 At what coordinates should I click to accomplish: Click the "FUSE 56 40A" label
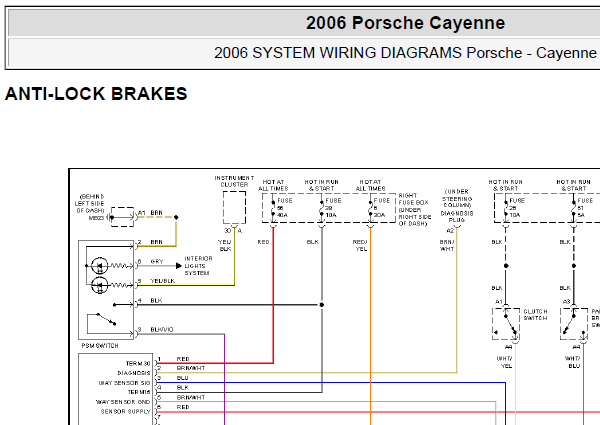[284, 208]
